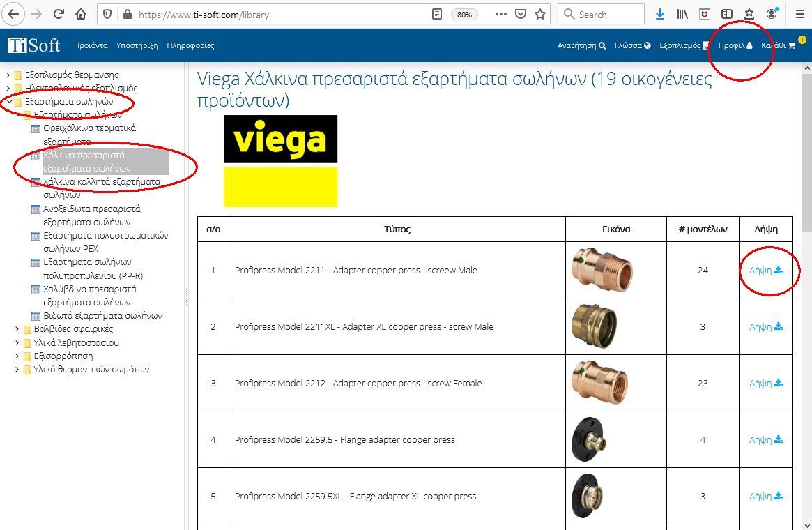
Task: Collapse the Εξαρτήματα σωλήνων folder
Action: [8, 102]
